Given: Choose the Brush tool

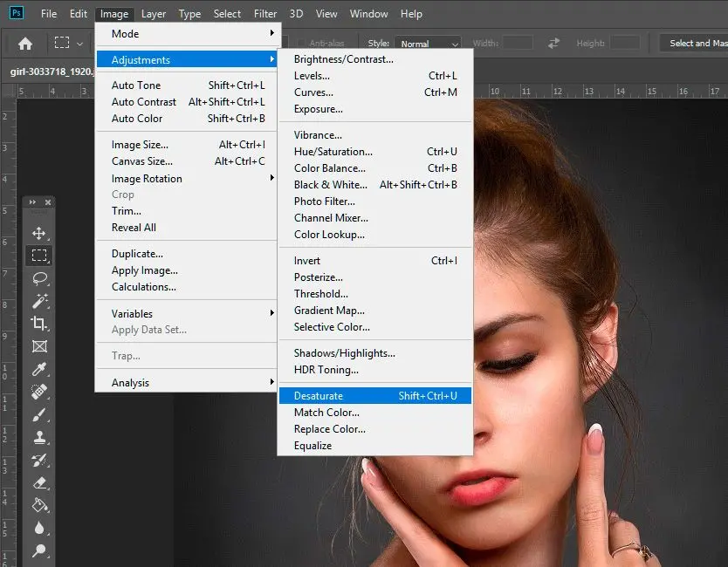Looking at the screenshot, I should tap(39, 415).
